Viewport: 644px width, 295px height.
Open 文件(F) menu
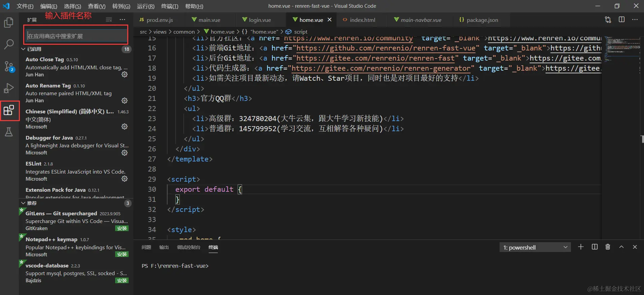25,6
